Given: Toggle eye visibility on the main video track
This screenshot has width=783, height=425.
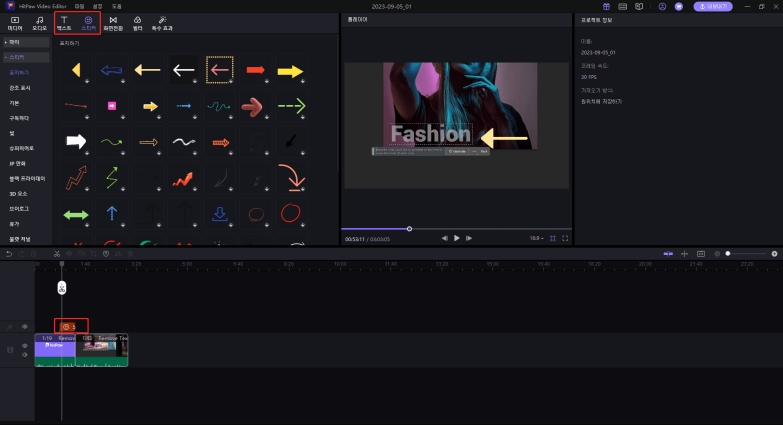Looking at the screenshot, I should click(25, 345).
